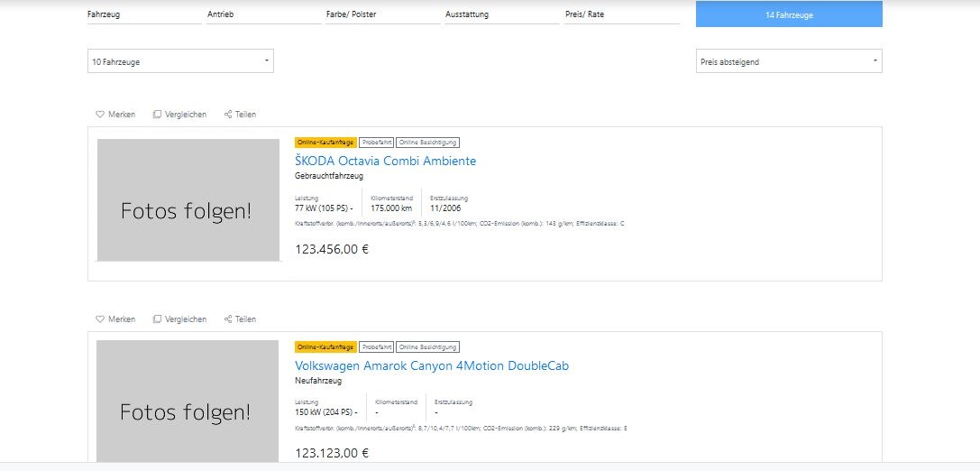Click the Volkswagen Amarok 'Fotos folgen!' image placeholder
This screenshot has width=980, height=471.
coord(188,402)
